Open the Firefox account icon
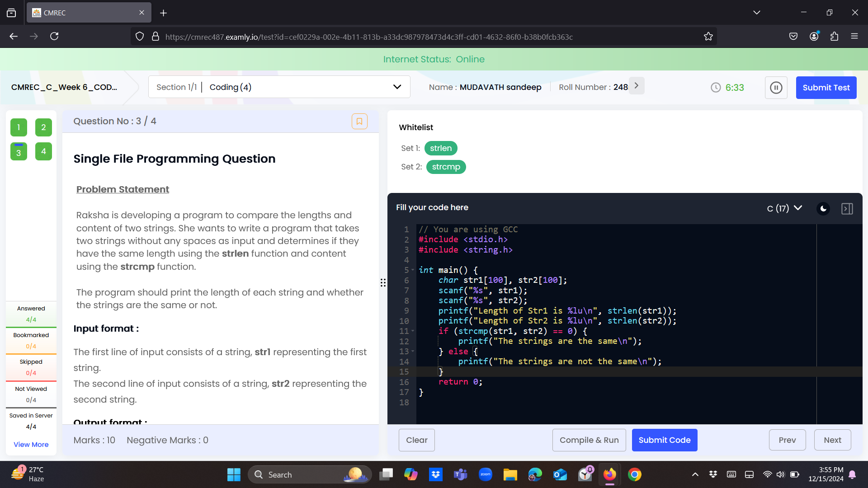Image resolution: width=868 pixels, height=488 pixels. tap(814, 36)
